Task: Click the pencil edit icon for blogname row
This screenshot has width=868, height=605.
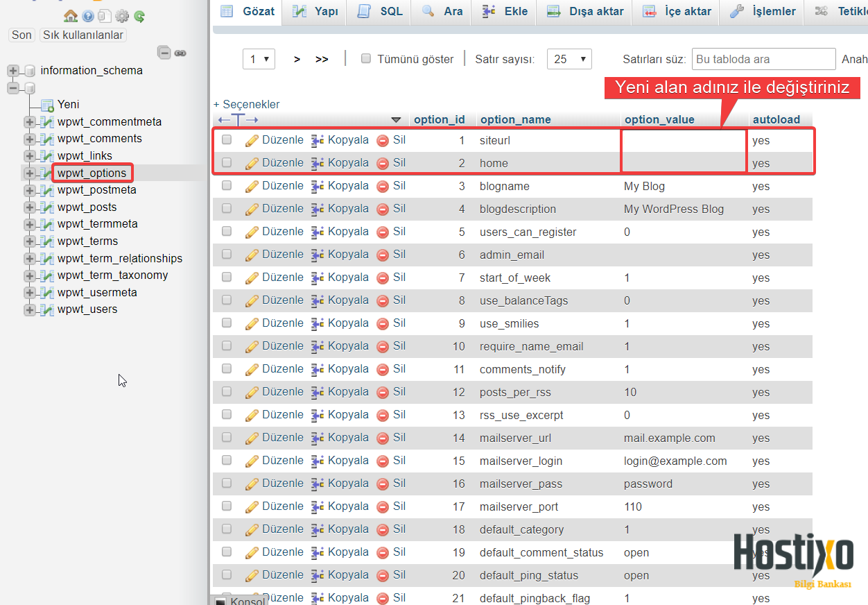Action: [252, 186]
